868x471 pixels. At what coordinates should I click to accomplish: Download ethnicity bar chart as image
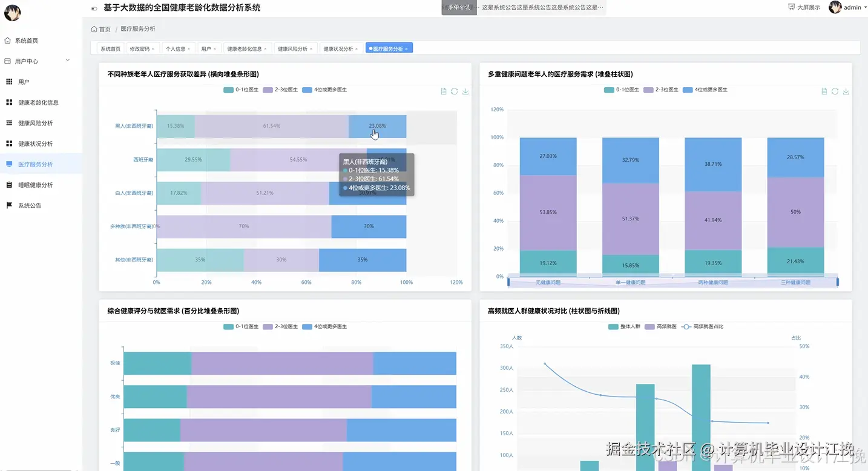465,91
